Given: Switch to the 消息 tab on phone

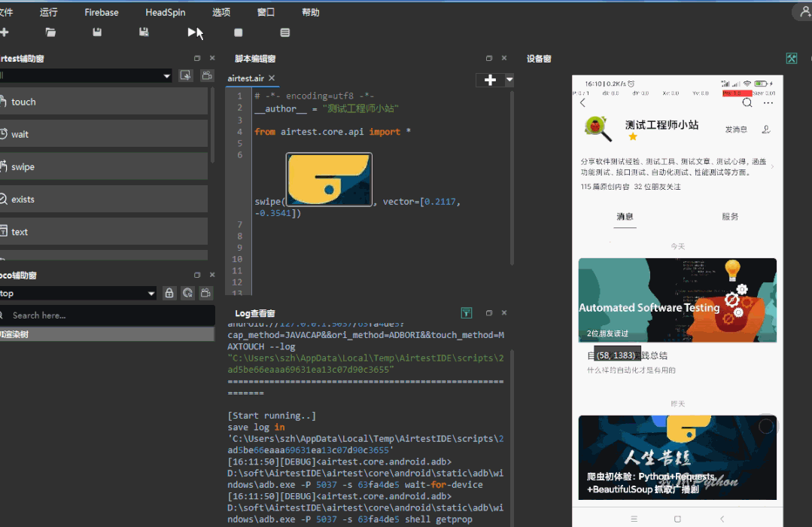Looking at the screenshot, I should (625, 217).
